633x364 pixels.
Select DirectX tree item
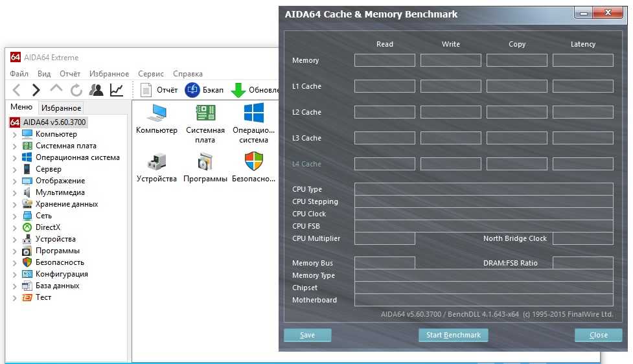tap(48, 227)
